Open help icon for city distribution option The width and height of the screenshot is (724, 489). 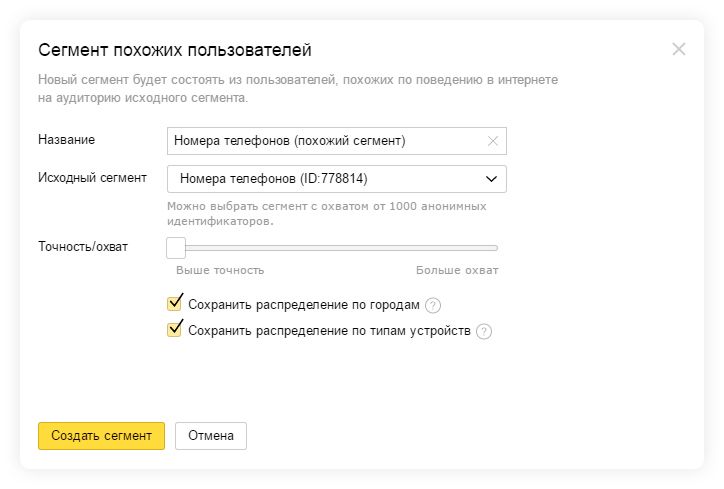pyautogui.click(x=433, y=306)
